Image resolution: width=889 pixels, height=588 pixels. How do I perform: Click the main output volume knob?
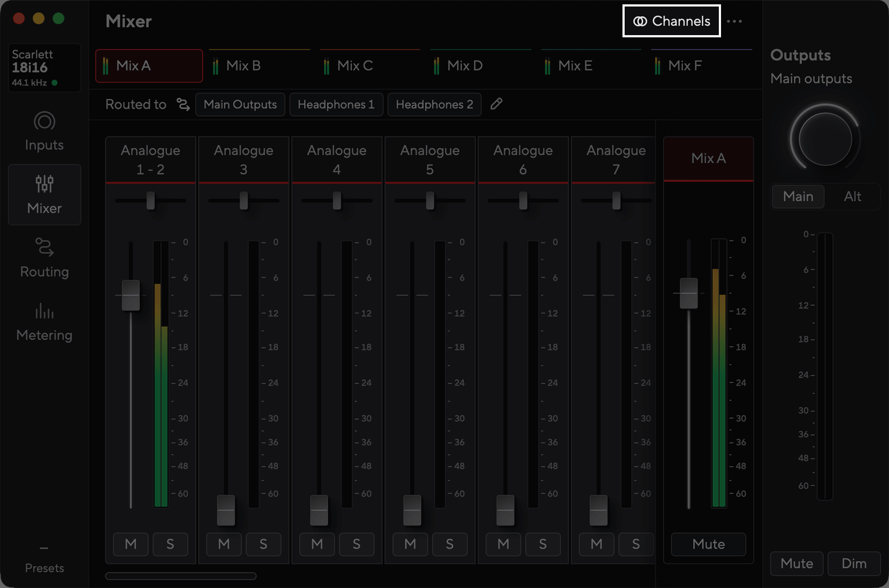coord(825,139)
